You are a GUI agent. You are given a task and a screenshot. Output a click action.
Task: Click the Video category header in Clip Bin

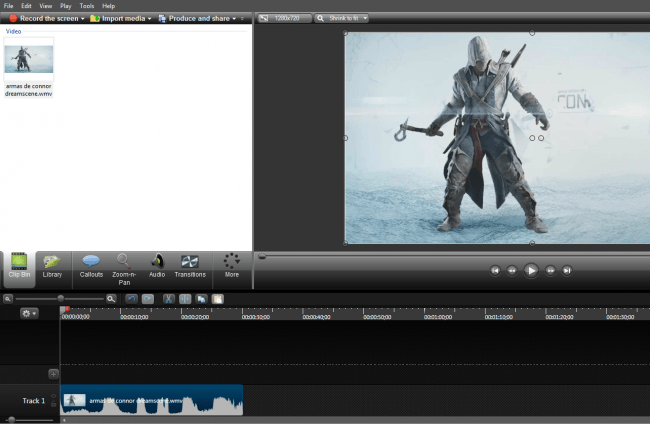(x=13, y=31)
